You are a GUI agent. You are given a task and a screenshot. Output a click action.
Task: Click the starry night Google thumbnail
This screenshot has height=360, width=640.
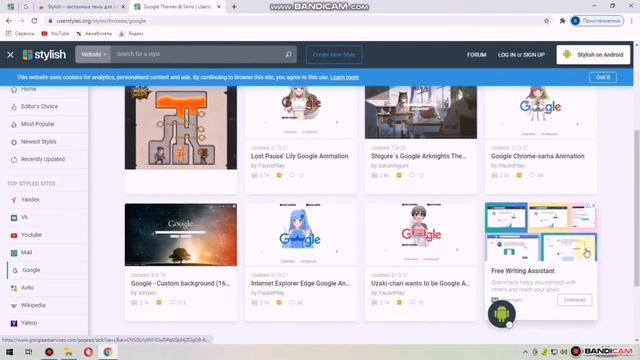[181, 235]
